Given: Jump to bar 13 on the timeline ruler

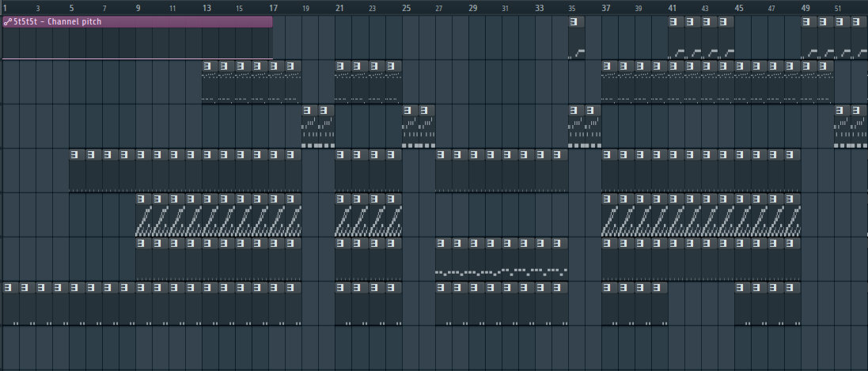Looking at the screenshot, I should [207, 8].
